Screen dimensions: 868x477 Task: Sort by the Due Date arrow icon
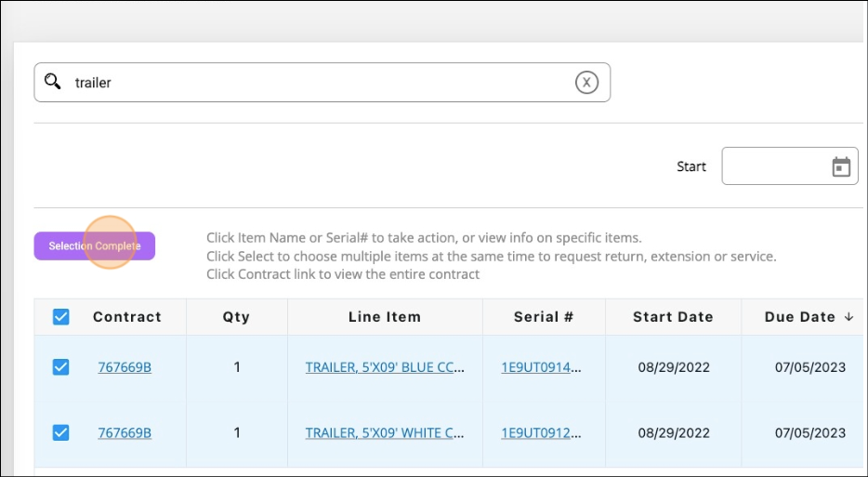848,317
